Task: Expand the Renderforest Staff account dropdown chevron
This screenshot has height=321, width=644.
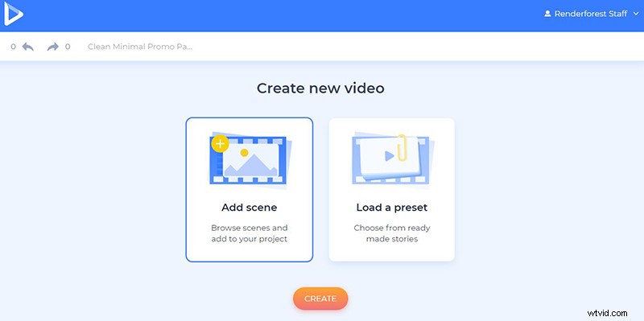Action: [x=636, y=14]
